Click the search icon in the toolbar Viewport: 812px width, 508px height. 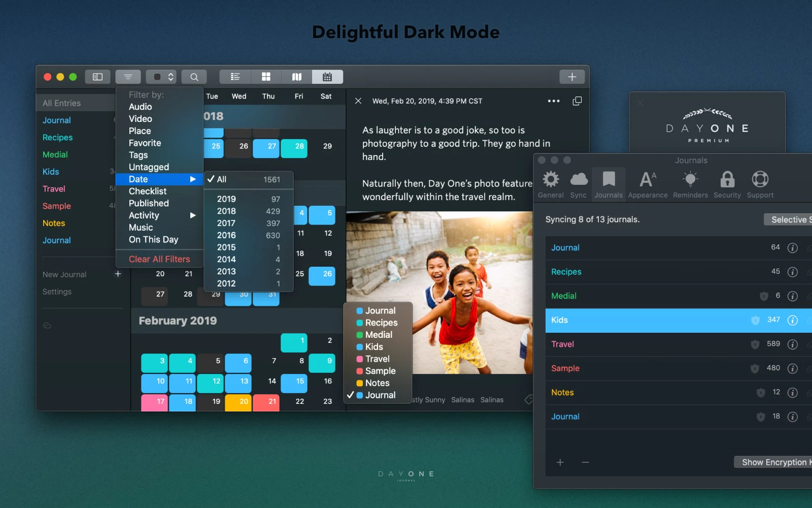[x=194, y=76]
